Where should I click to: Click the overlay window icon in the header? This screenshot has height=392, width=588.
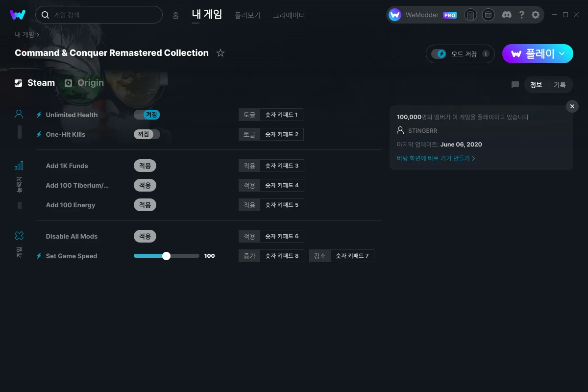pos(488,15)
